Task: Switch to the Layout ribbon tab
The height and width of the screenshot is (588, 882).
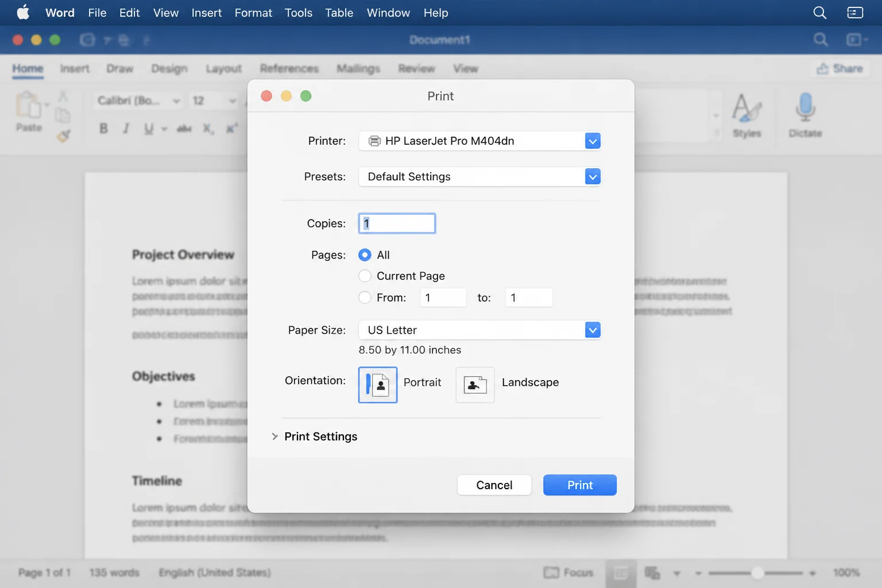Action: pos(223,69)
